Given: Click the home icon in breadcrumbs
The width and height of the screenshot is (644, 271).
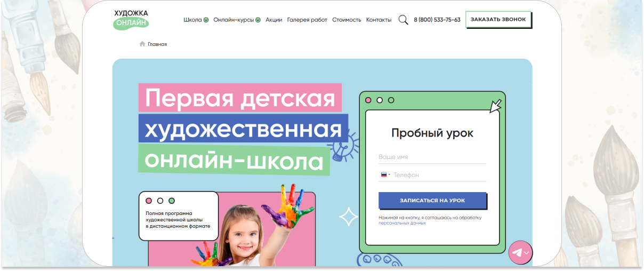Looking at the screenshot, I should click(x=142, y=44).
